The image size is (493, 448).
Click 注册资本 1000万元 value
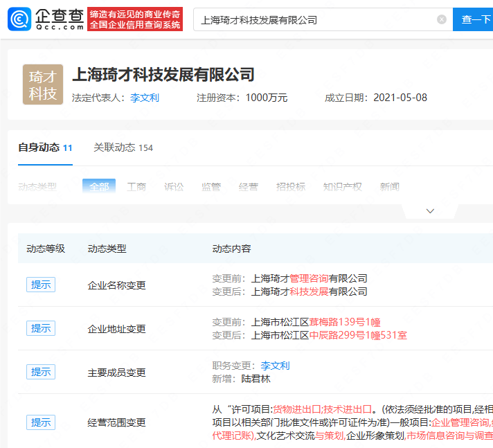click(x=267, y=98)
